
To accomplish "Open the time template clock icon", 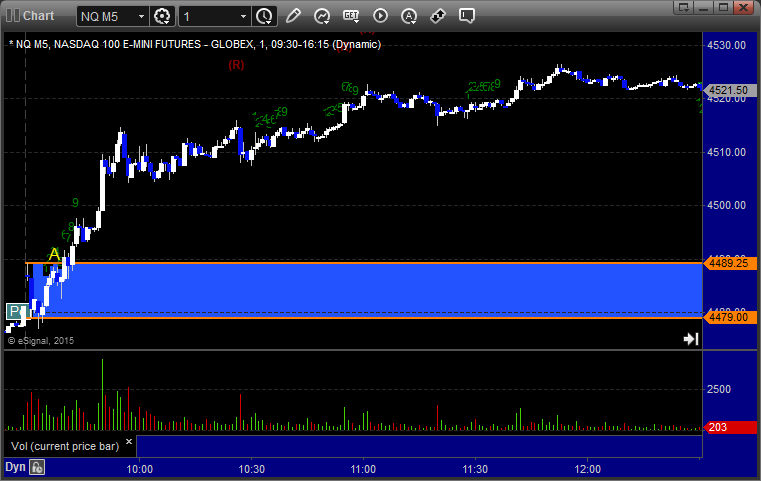I will (265, 16).
